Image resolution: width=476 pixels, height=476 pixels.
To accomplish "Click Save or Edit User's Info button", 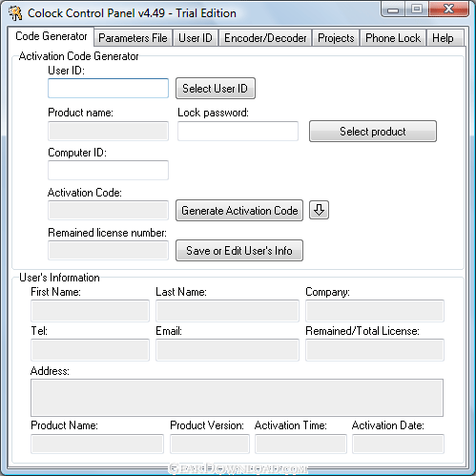I will (x=239, y=251).
